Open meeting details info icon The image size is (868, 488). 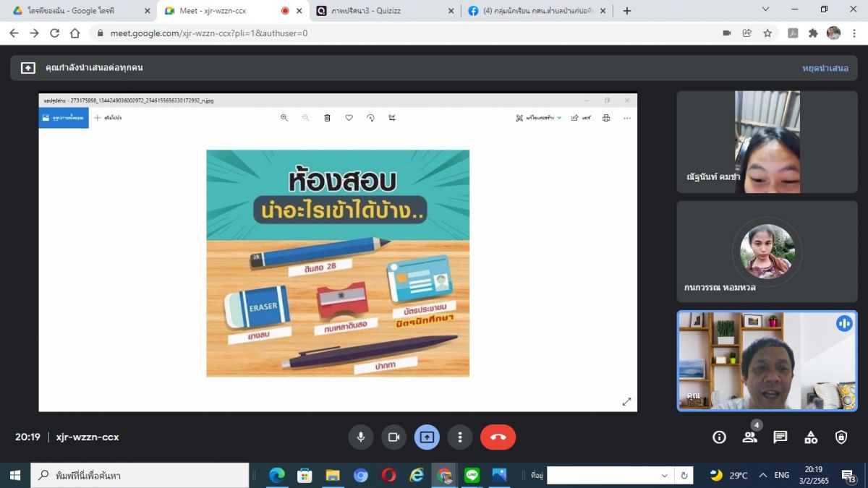point(719,437)
